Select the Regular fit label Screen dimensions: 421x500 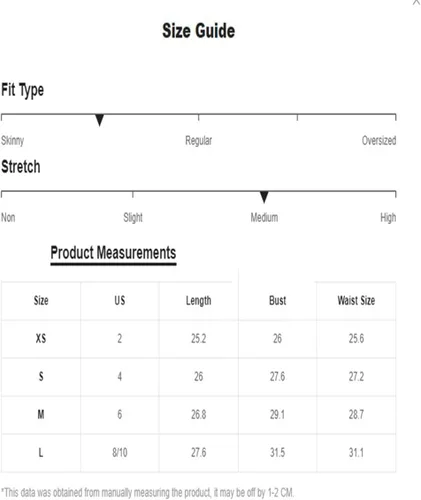[x=198, y=140]
